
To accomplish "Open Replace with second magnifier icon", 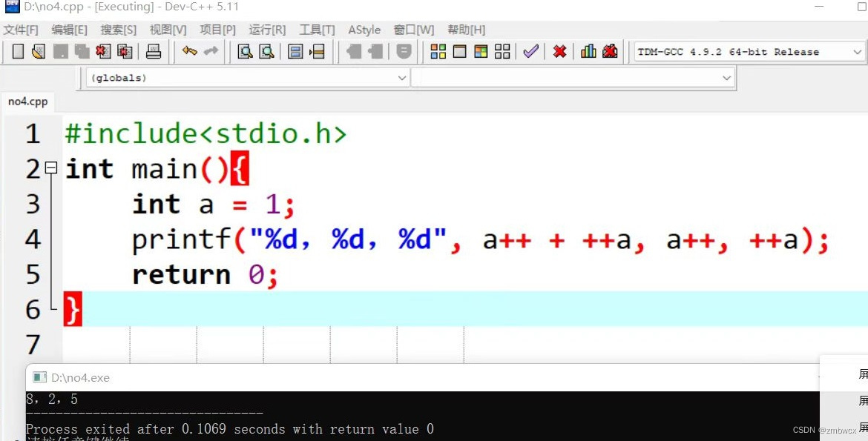I will click(x=267, y=51).
